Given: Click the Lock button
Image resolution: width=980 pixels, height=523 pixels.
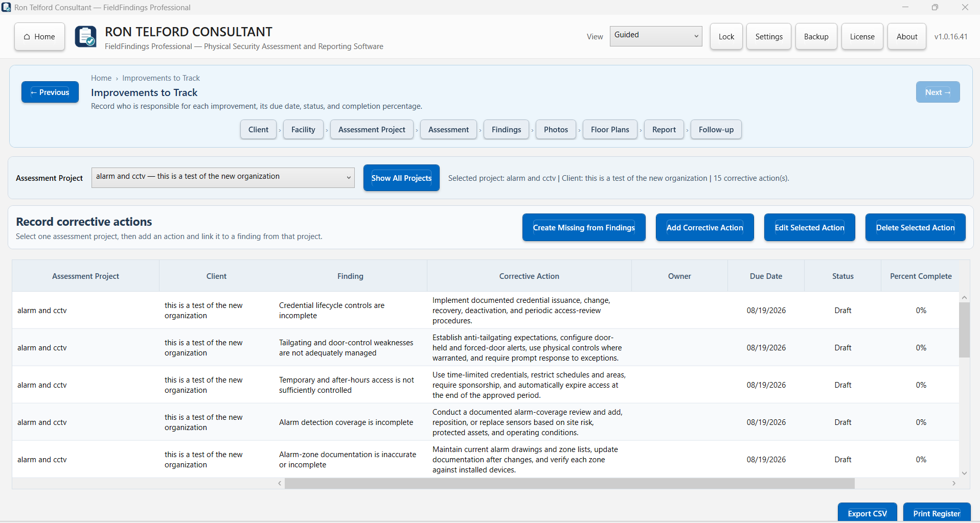Looking at the screenshot, I should (726, 37).
